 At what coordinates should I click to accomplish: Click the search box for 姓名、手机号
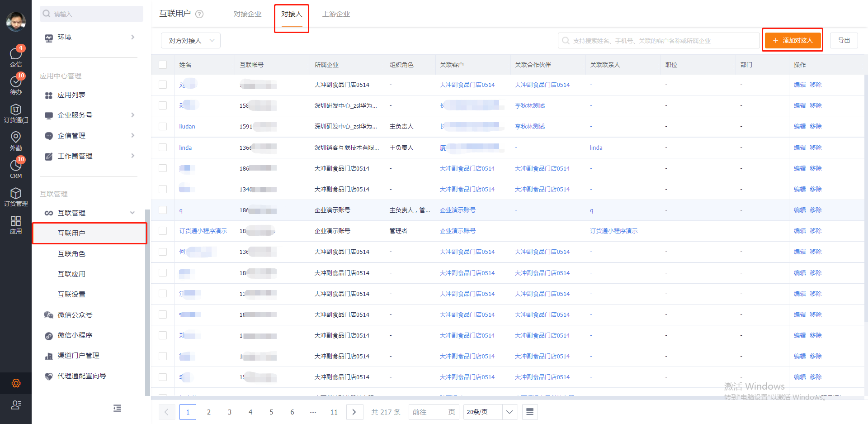coord(659,41)
